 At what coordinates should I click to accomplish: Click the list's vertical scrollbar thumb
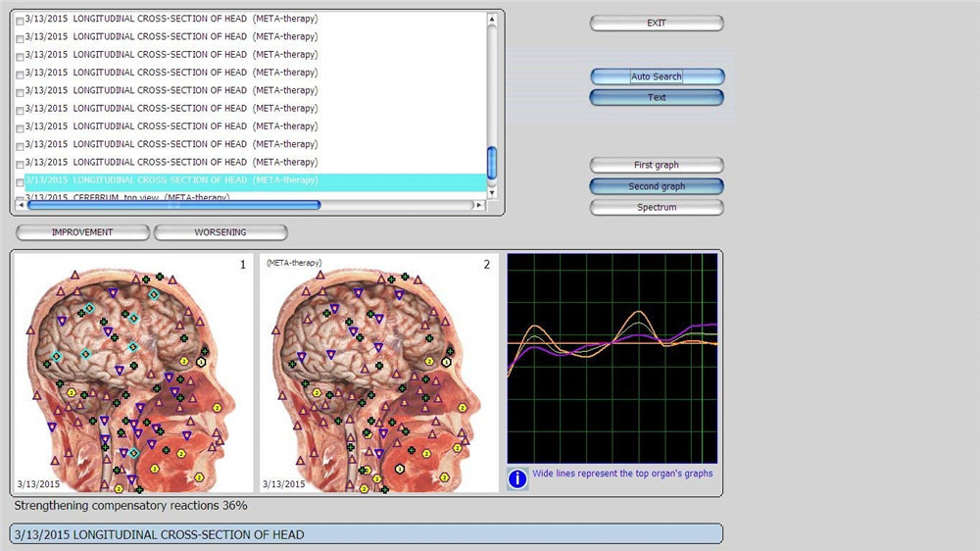pyautogui.click(x=492, y=163)
